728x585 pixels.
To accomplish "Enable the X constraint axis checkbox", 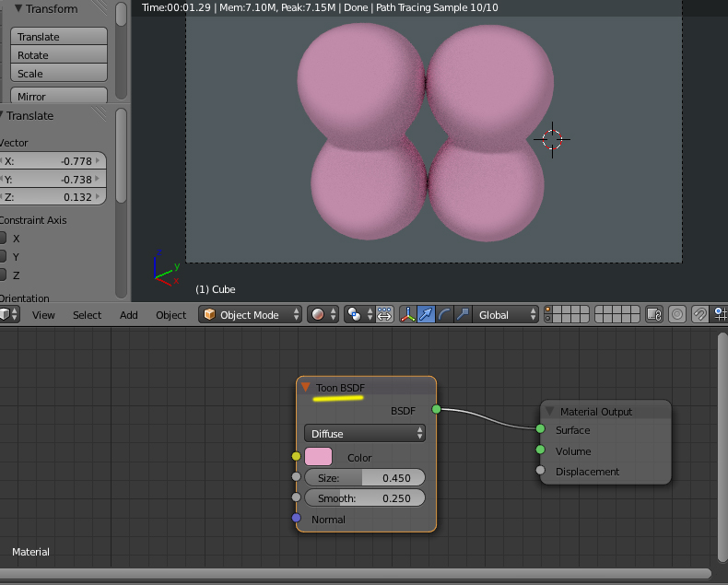I will [3, 239].
